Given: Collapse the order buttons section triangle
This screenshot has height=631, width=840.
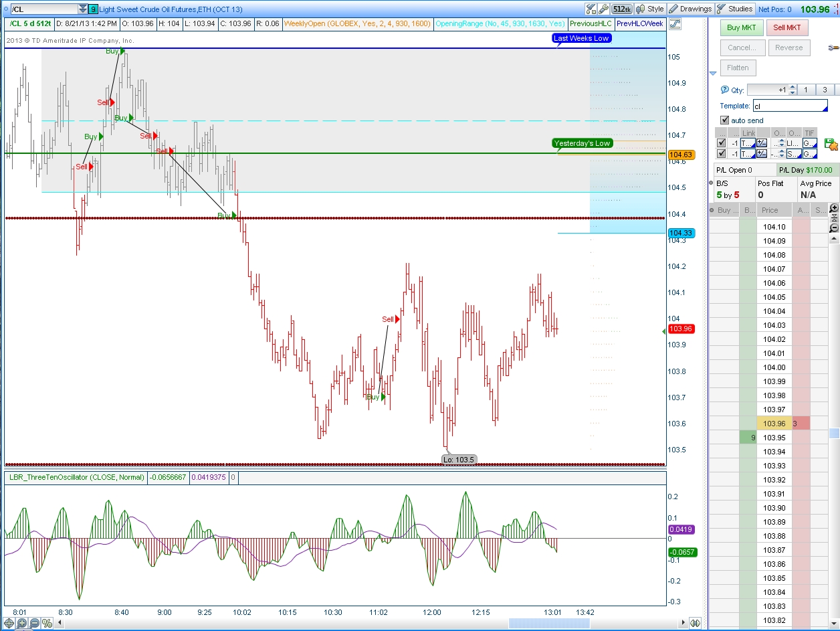Looking at the screenshot, I should point(713,72).
